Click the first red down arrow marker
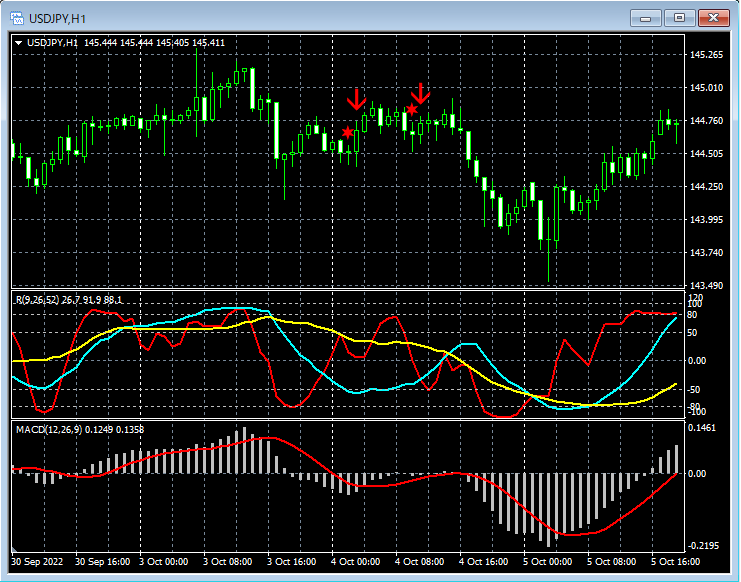The image size is (741, 582). pos(356,99)
